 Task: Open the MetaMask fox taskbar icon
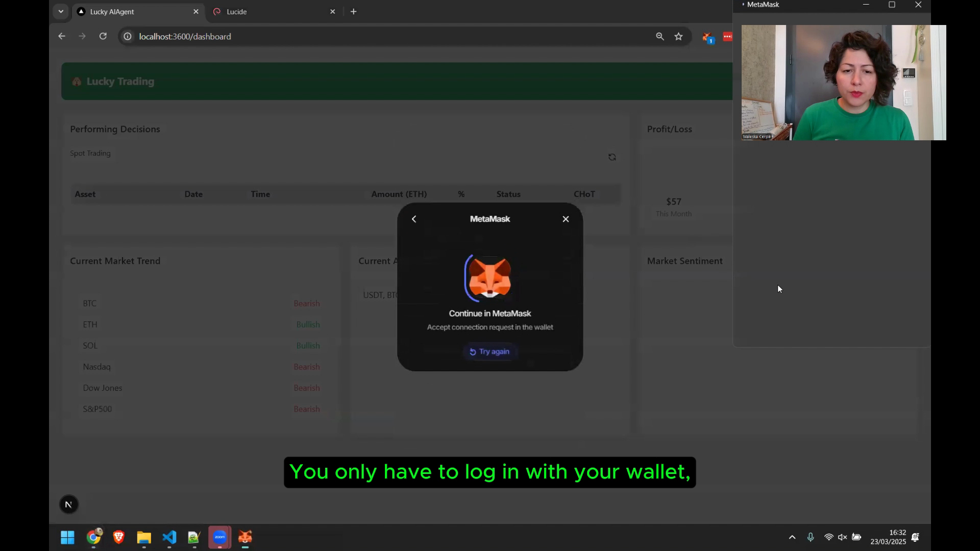coord(245,537)
